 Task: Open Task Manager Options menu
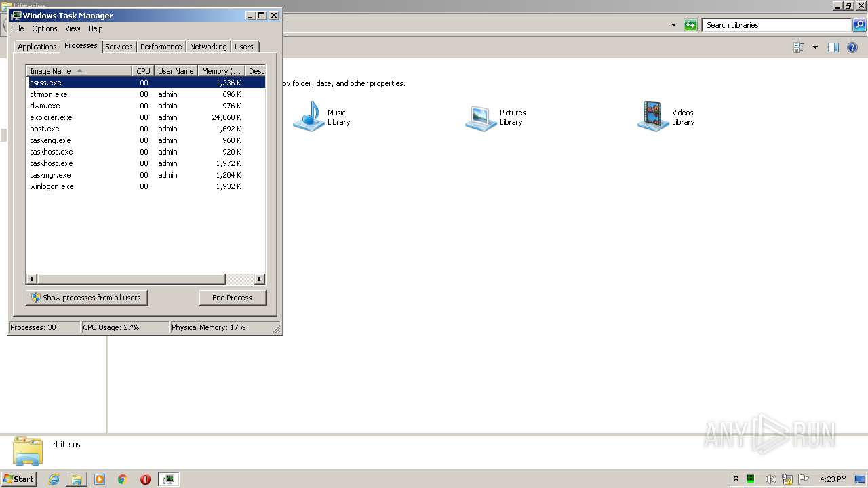45,28
